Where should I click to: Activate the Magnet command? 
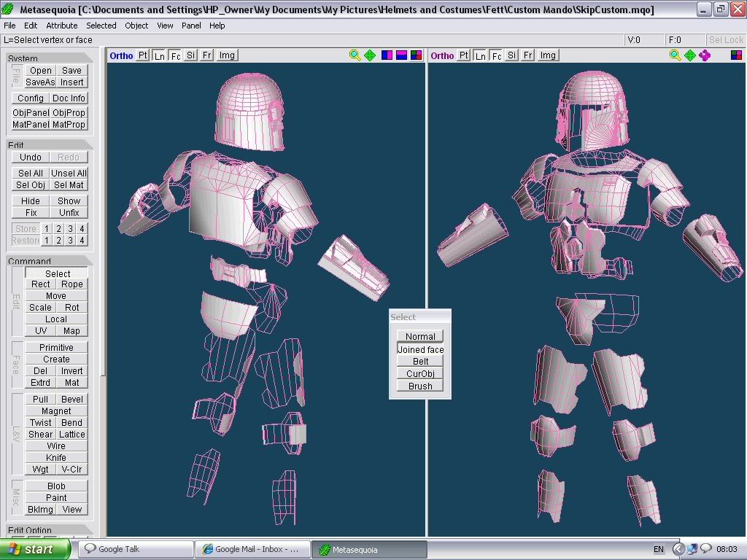[x=56, y=411]
